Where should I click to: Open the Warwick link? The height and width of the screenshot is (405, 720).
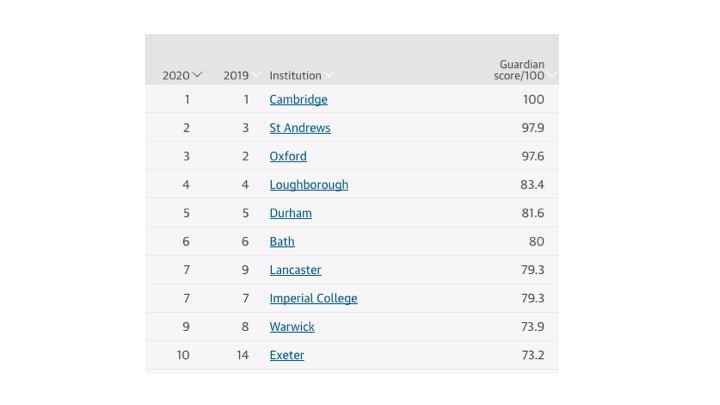(x=292, y=327)
